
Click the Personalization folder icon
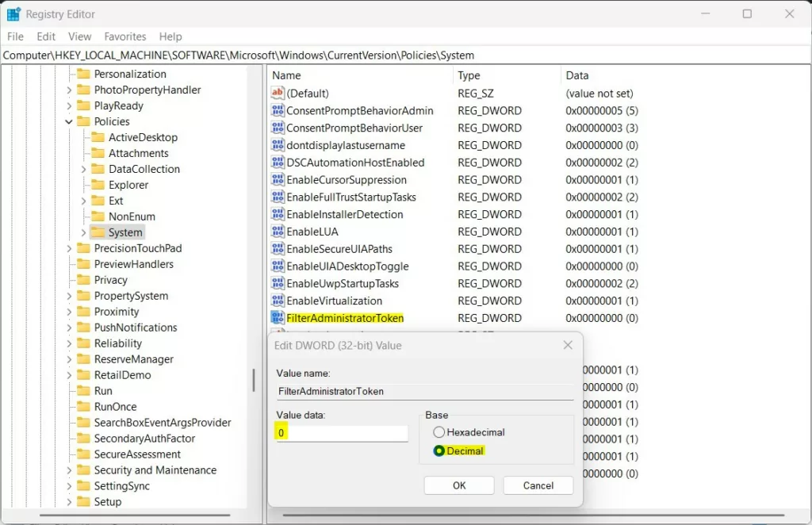[83, 74]
